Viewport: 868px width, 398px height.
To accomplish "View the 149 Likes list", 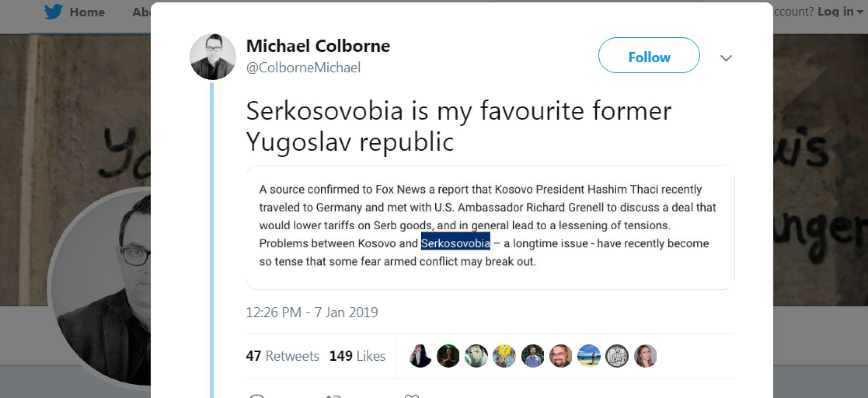I will tap(359, 356).
